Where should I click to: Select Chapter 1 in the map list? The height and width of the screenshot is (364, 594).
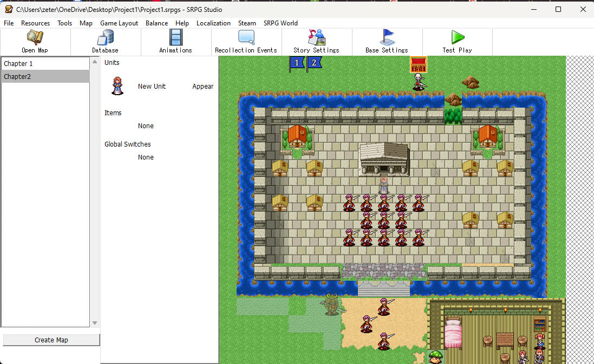point(45,64)
